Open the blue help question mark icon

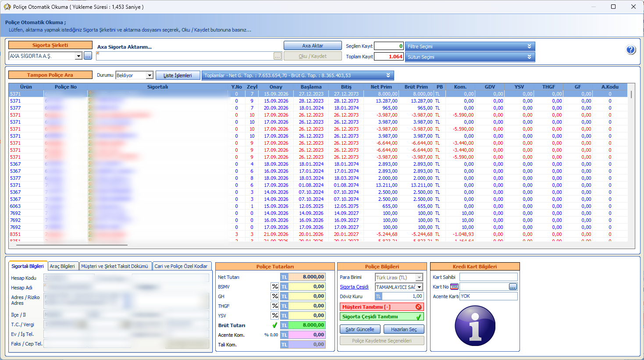(x=631, y=50)
